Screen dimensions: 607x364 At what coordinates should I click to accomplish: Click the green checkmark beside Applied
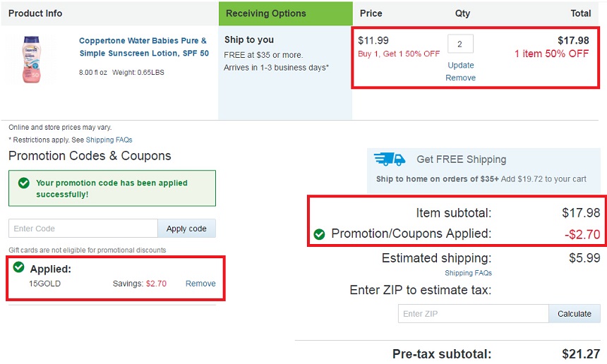point(18,267)
